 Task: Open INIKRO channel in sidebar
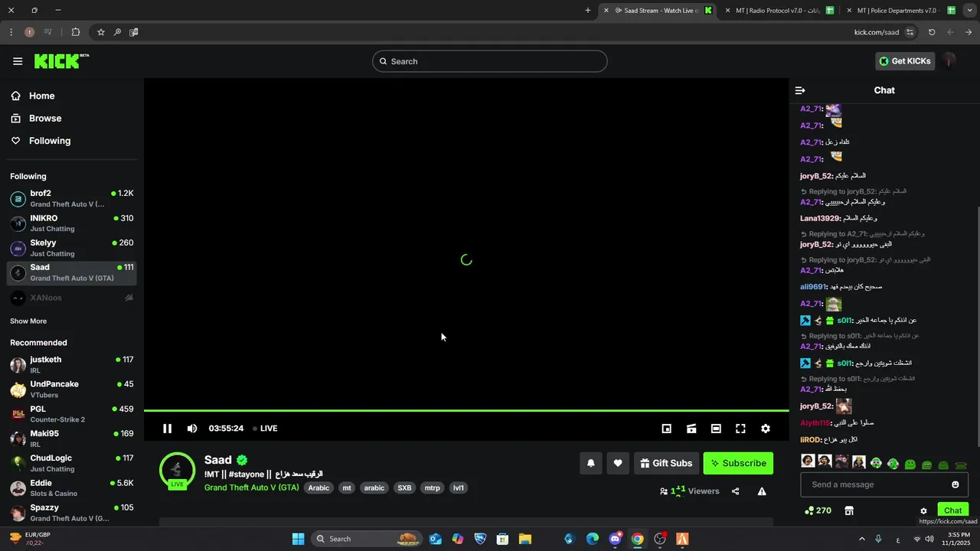point(72,223)
